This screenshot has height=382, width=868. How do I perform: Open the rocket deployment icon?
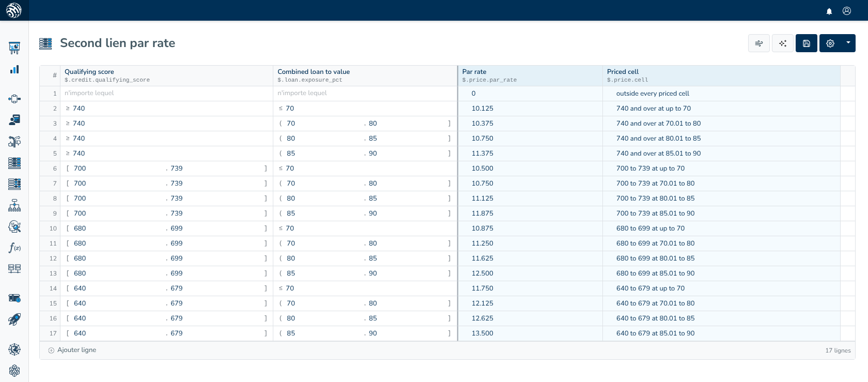tap(14, 319)
